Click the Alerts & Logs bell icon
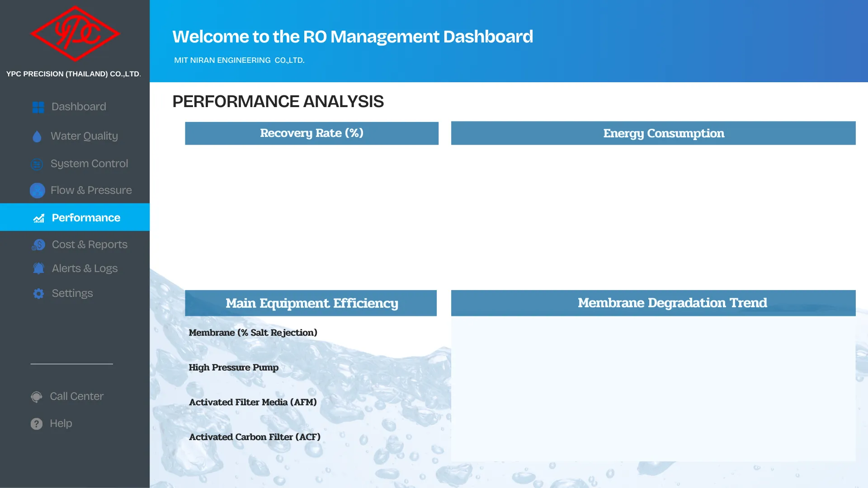The image size is (868, 488). [x=39, y=268]
